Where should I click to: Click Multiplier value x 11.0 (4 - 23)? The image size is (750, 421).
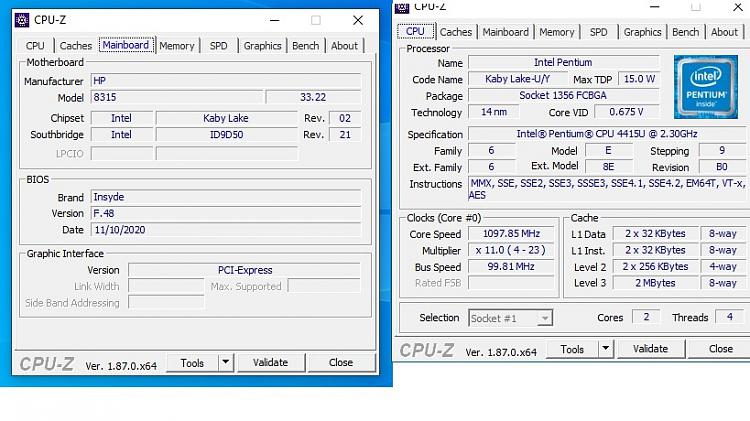[x=511, y=250]
